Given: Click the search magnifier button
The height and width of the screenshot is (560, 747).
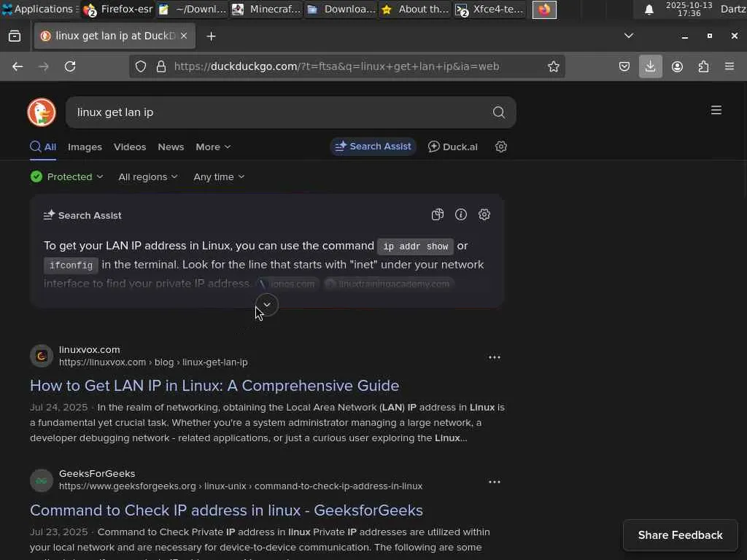Looking at the screenshot, I should pyautogui.click(x=498, y=112).
